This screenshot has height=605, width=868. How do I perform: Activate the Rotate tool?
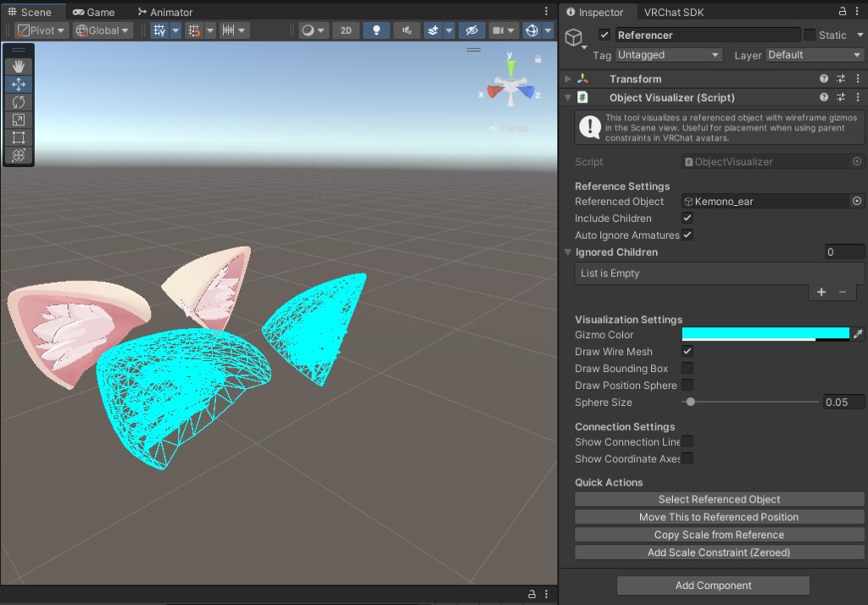click(x=18, y=102)
